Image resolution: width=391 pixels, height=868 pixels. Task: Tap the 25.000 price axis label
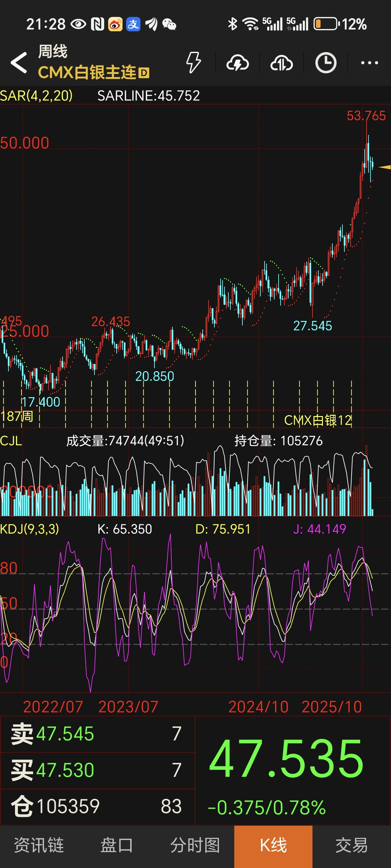(x=25, y=332)
